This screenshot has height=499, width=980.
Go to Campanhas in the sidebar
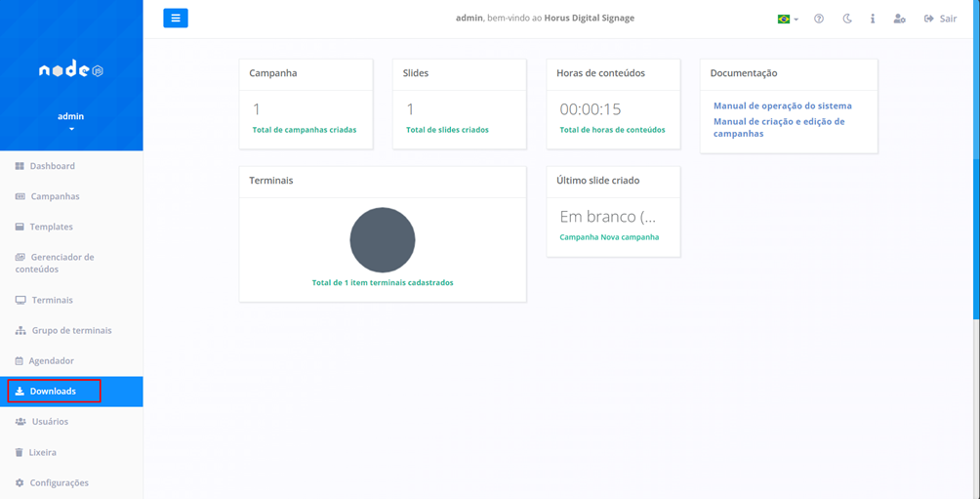tap(55, 196)
